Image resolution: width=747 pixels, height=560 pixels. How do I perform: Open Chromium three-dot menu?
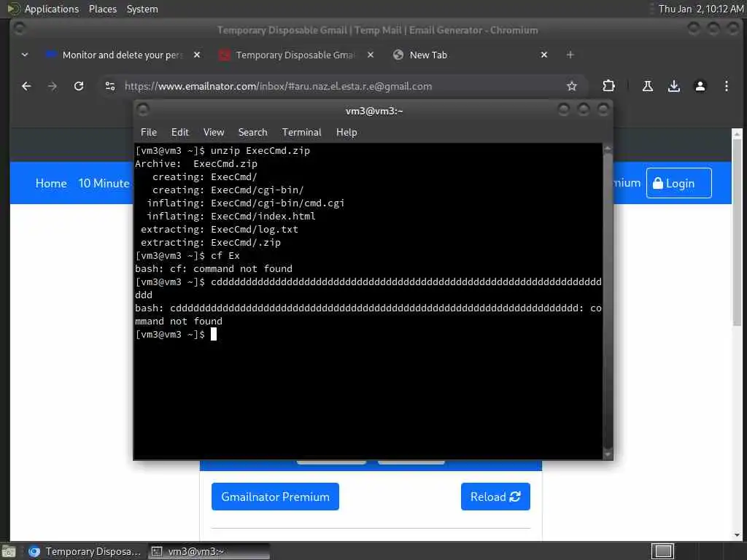point(726,86)
